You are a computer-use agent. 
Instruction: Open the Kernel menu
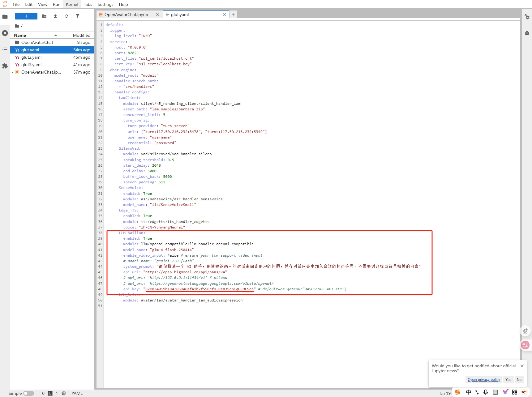coord(72,4)
